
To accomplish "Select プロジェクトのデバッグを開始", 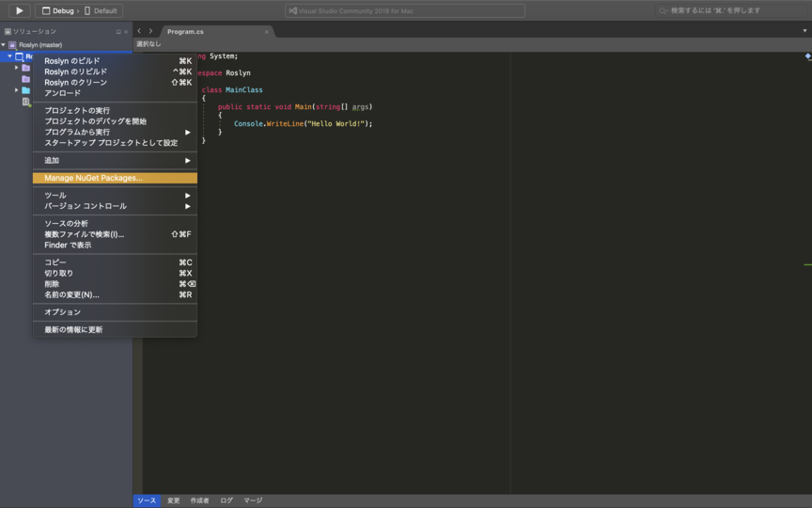I will pyautogui.click(x=115, y=121).
